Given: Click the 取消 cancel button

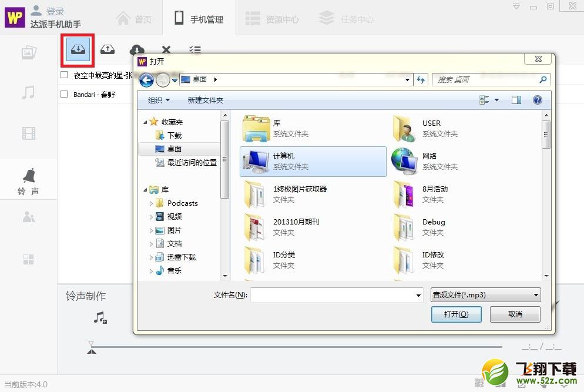Looking at the screenshot, I should point(515,314).
